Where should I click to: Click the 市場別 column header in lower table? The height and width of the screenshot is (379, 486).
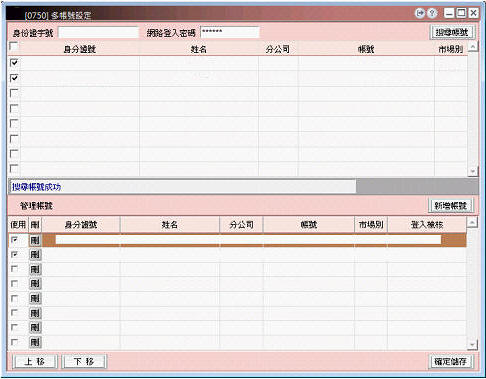[x=371, y=225]
